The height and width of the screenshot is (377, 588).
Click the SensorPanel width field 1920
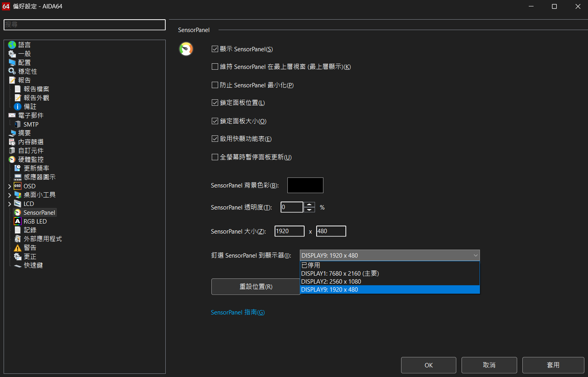289,231
